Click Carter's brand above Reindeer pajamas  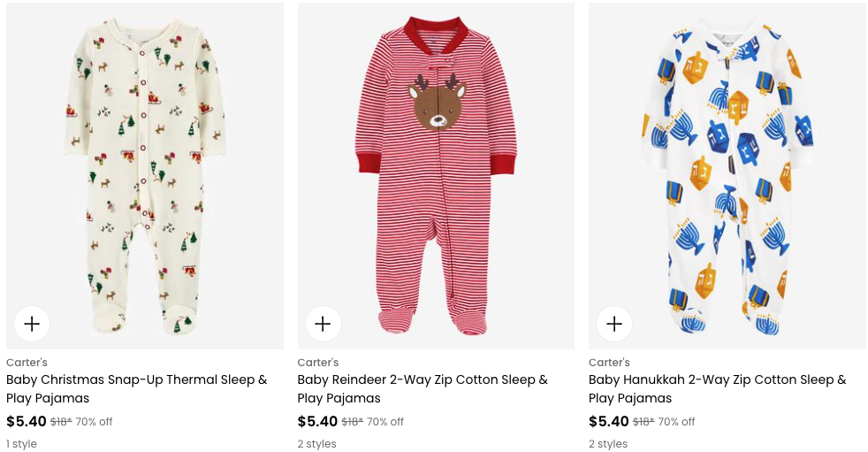click(x=318, y=363)
